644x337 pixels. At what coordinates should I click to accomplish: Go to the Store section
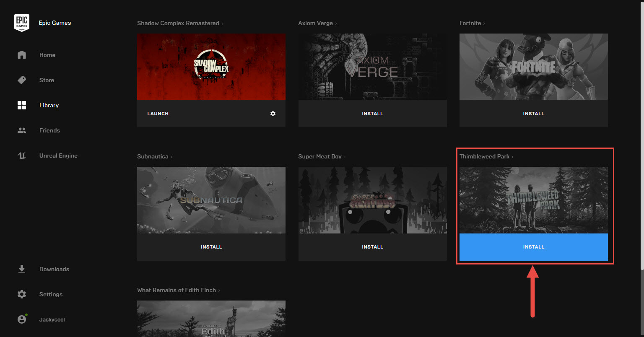(47, 80)
